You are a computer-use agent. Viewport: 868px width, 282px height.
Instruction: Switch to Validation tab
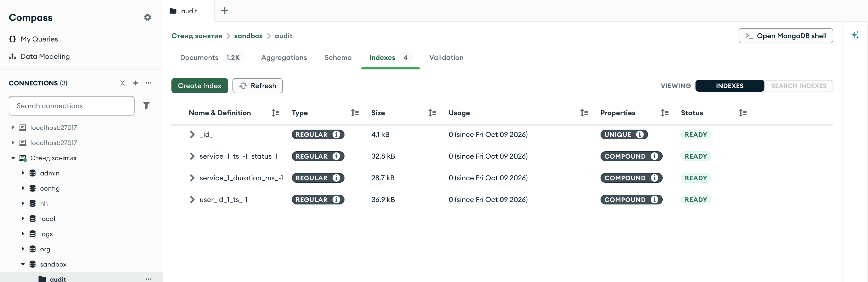coord(446,57)
